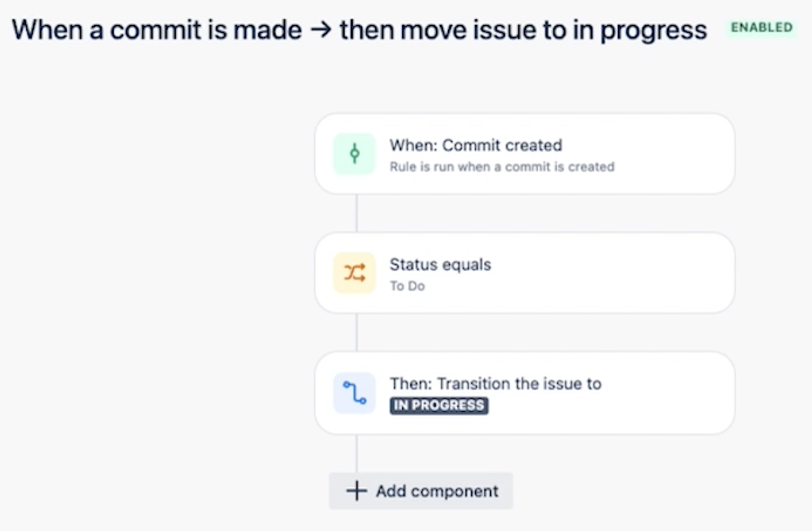Image resolution: width=812 pixels, height=531 pixels.
Task: Click connector line between condition and action
Action: coord(356,333)
